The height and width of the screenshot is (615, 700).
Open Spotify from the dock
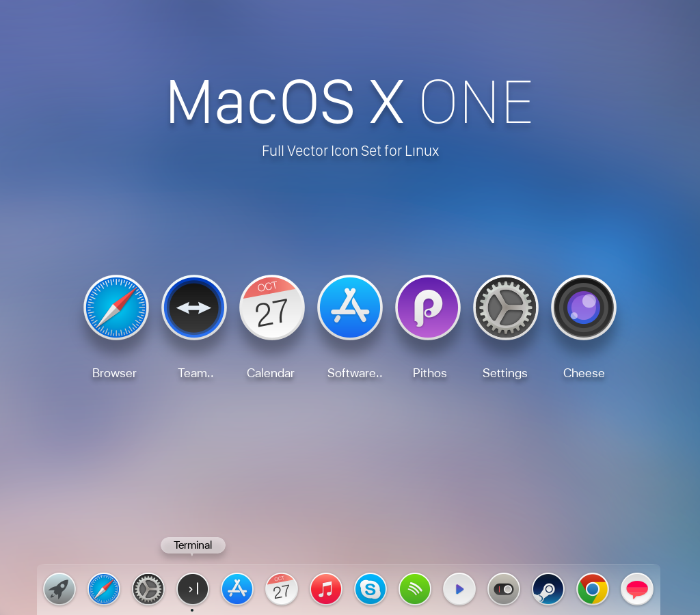pyautogui.click(x=415, y=589)
